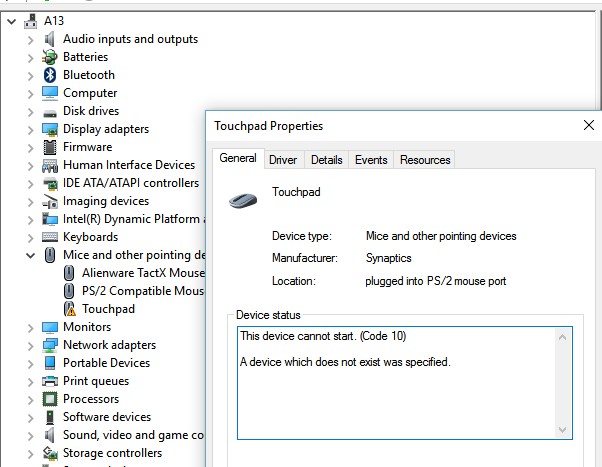
Task: Switch to the Driver tab
Action: click(x=283, y=159)
